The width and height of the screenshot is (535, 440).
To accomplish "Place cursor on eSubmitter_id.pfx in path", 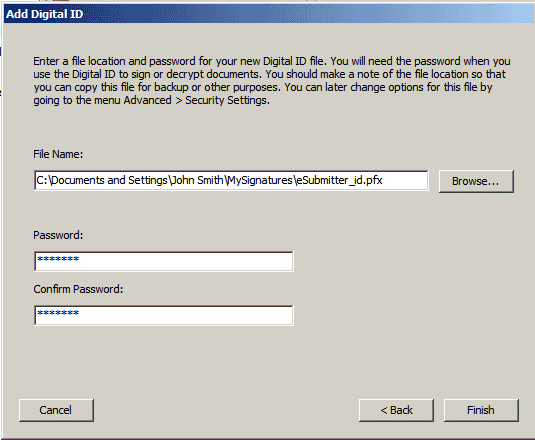I will [x=339, y=180].
